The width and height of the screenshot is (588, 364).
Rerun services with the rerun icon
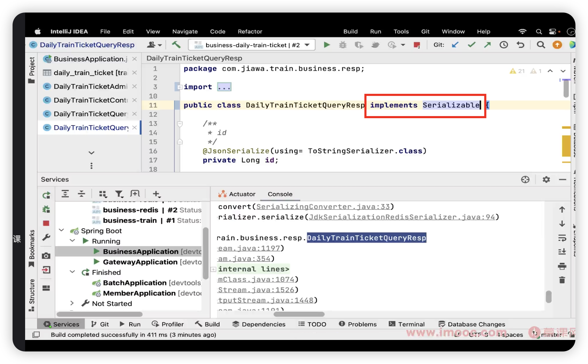pos(46,195)
